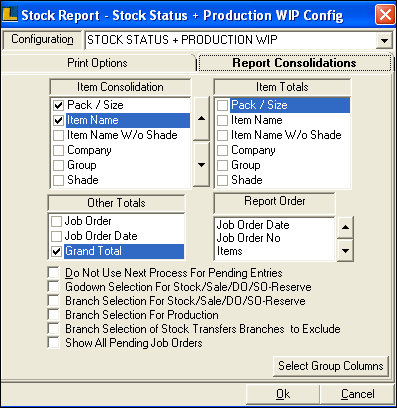The image size is (397, 408).
Task: Move Item Consolidation entry down
Action: pyautogui.click(x=201, y=165)
